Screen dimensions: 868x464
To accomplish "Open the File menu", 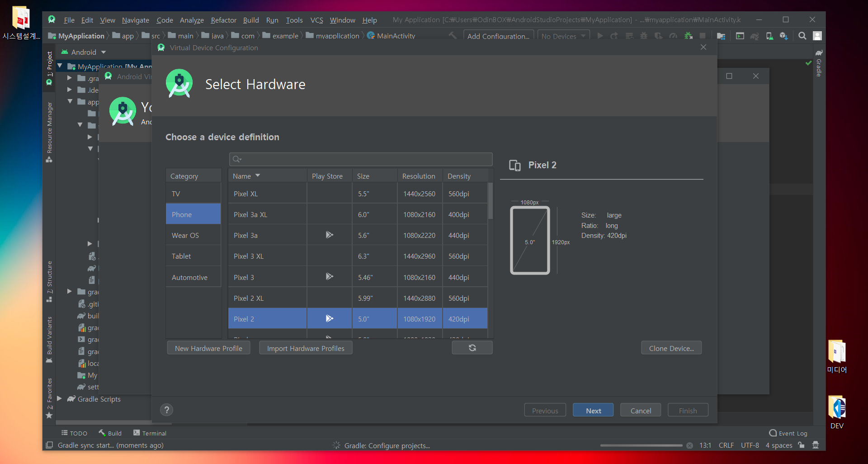I will tap(69, 20).
